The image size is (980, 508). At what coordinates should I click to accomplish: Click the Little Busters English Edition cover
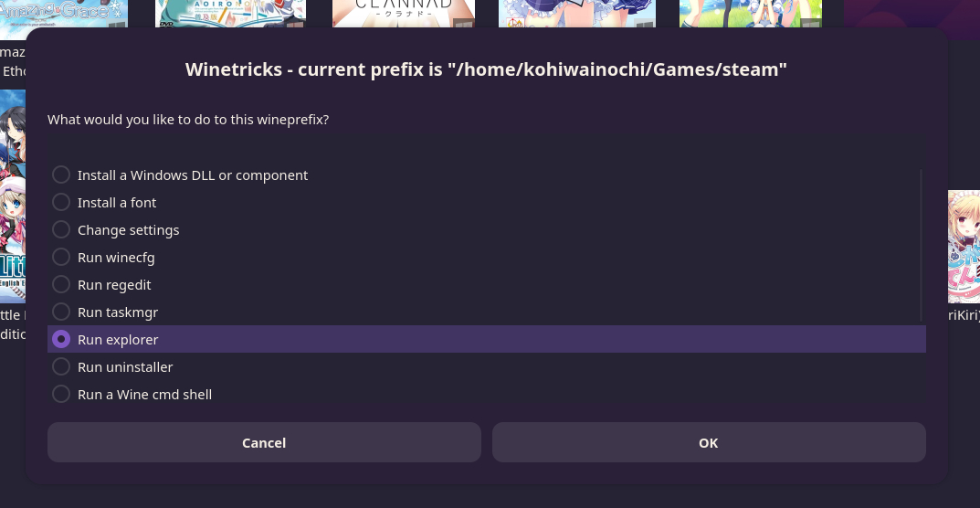12,210
